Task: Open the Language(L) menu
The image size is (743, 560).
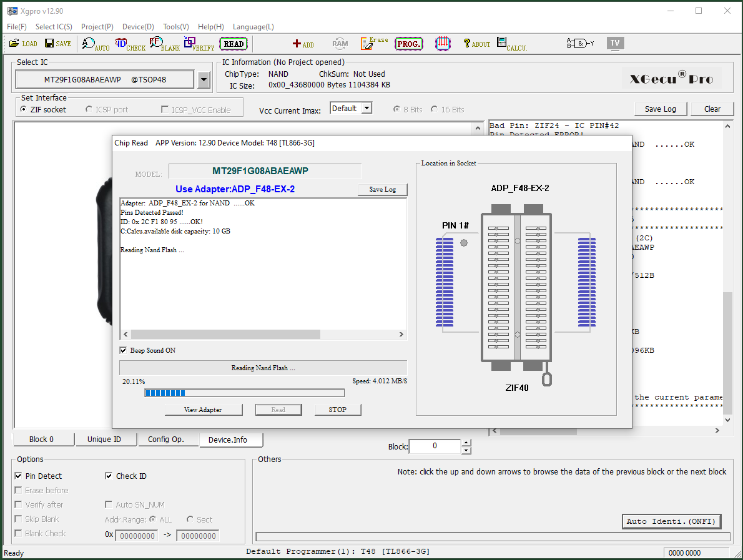Action: [x=253, y=26]
